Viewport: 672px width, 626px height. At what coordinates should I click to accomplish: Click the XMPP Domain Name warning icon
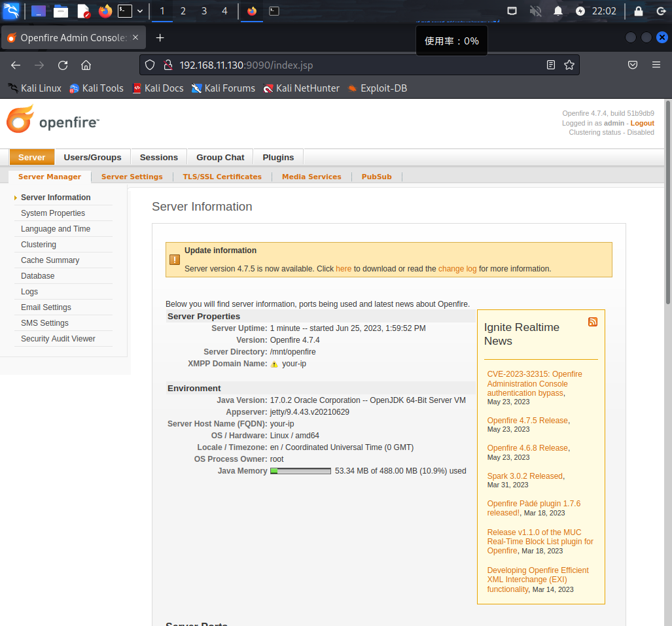(275, 364)
